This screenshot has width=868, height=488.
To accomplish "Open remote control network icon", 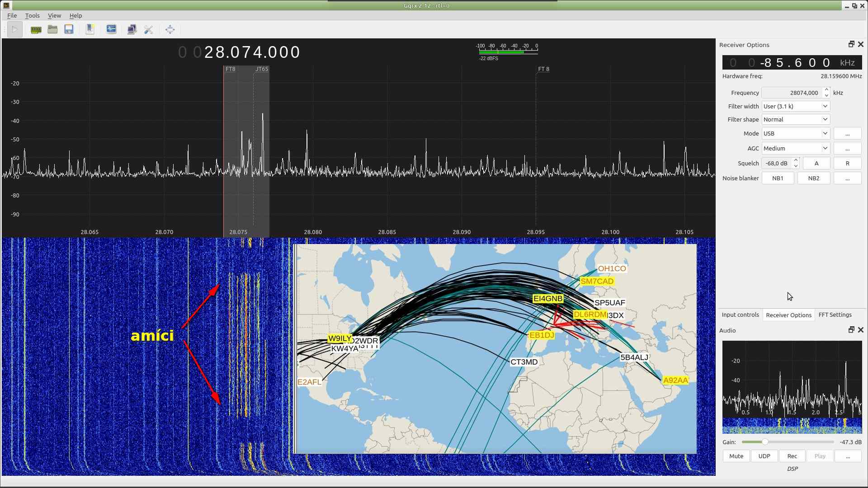I will pyautogui.click(x=132, y=30).
